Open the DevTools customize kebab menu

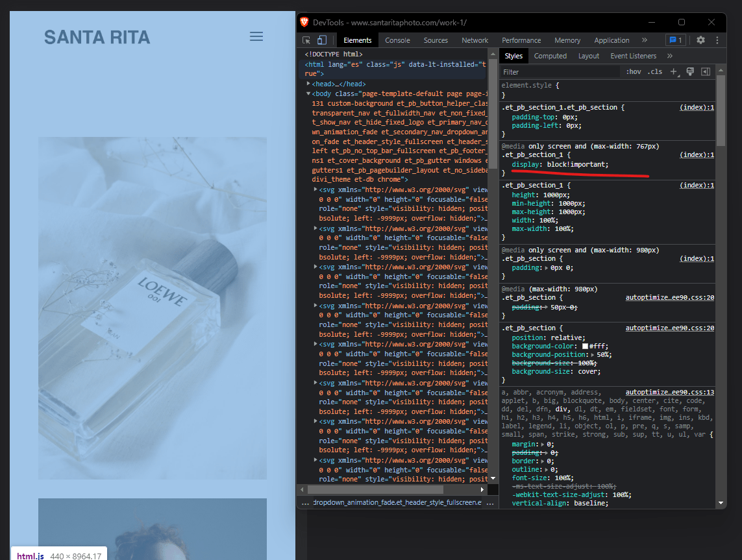click(717, 40)
